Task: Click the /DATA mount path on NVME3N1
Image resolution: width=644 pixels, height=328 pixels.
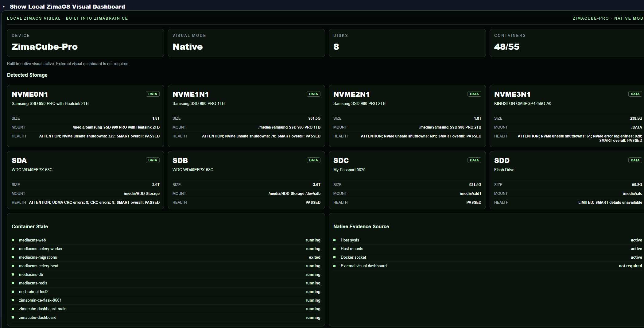Action: click(x=637, y=127)
